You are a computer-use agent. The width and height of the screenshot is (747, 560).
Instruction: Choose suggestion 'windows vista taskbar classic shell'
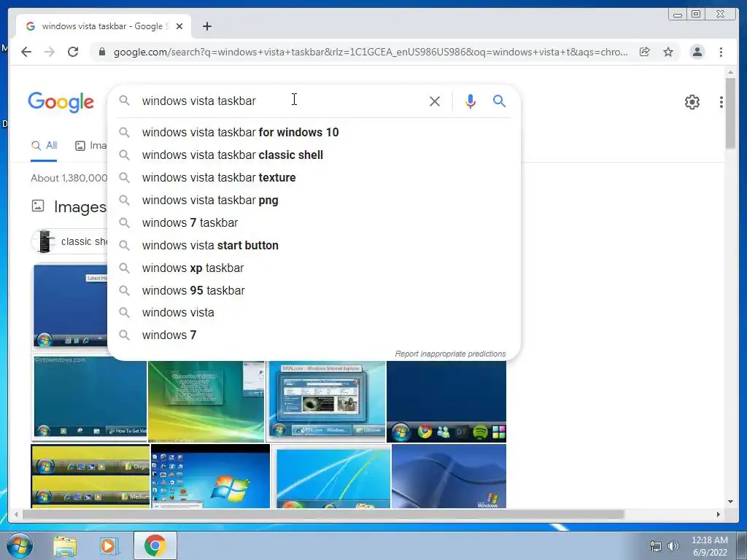[x=314, y=155]
